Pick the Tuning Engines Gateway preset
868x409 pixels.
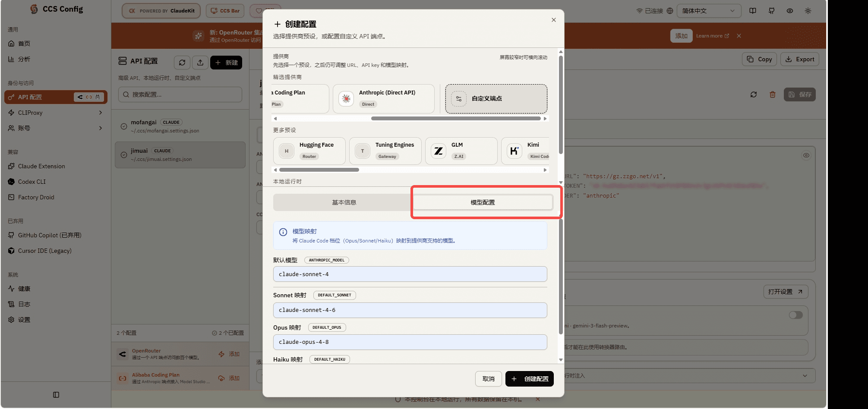point(385,151)
